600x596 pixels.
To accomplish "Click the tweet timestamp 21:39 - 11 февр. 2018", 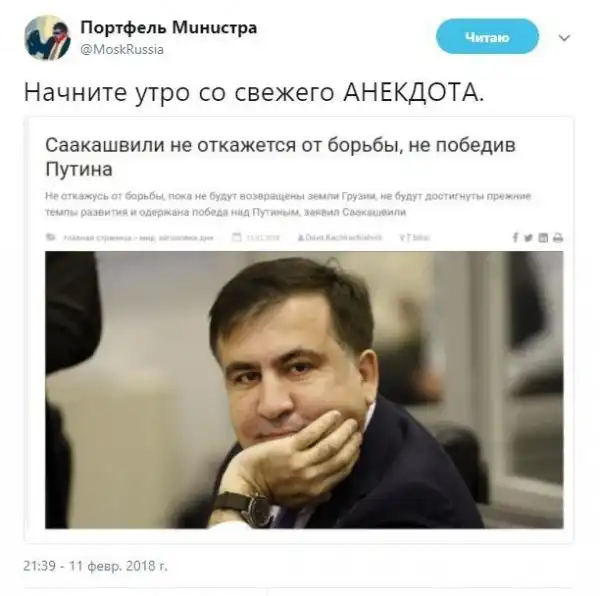I will [x=96, y=565].
